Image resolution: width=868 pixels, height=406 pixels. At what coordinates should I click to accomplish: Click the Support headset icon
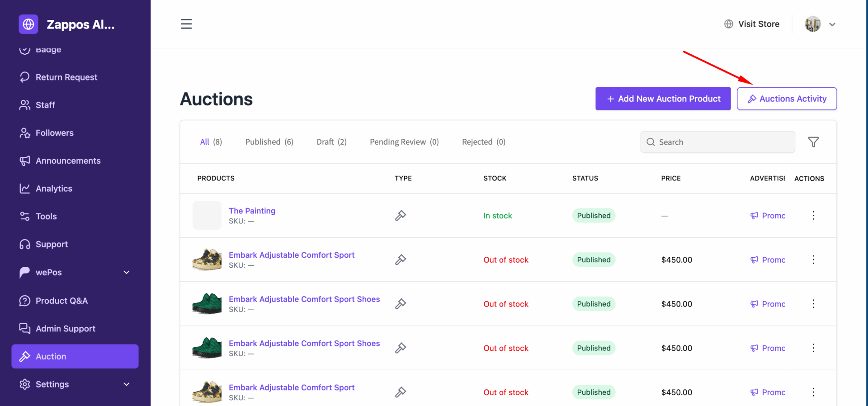[x=25, y=244]
